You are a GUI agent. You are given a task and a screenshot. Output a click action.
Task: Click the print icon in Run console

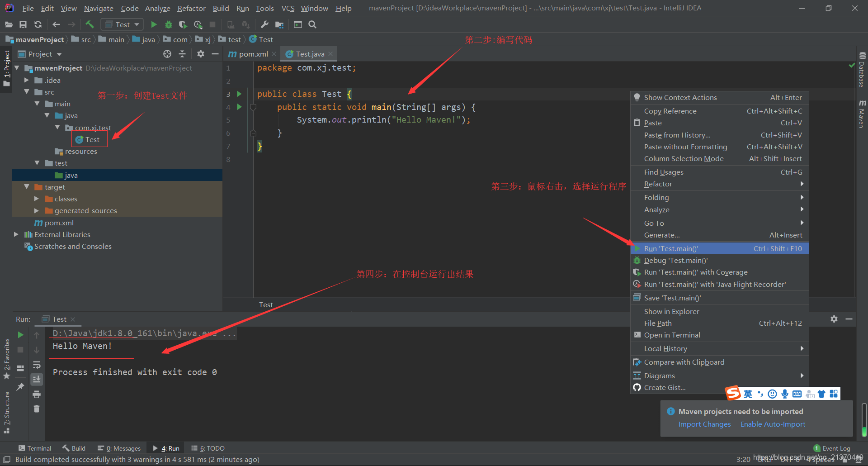click(37, 394)
